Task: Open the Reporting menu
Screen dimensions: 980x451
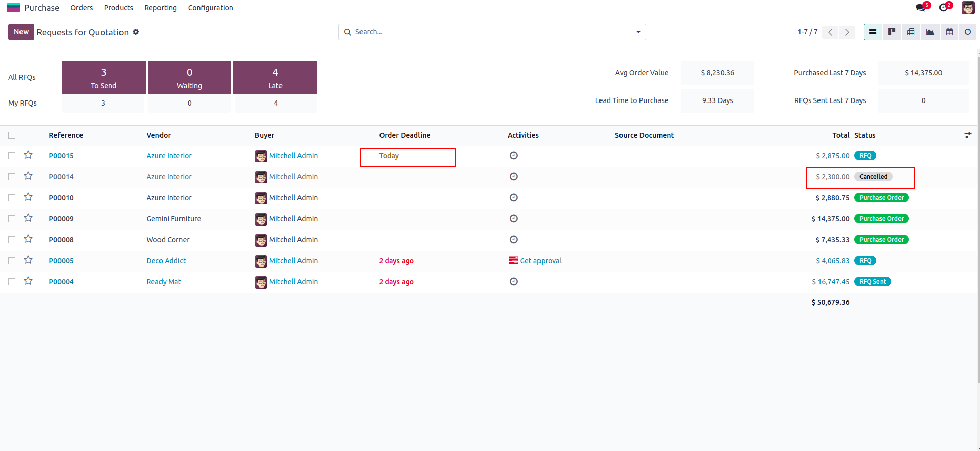Action: [x=160, y=8]
